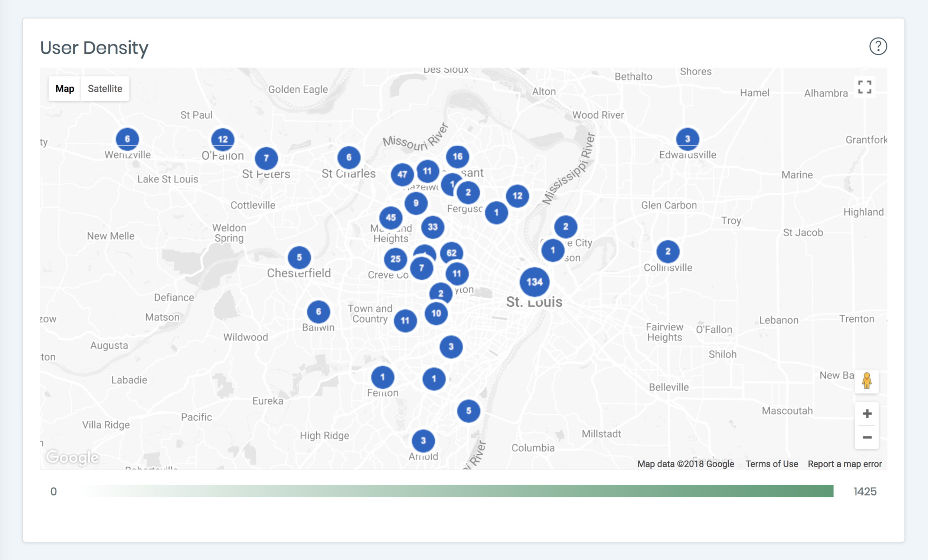928x560 pixels.
Task: Zoom in on the map
Action: [x=867, y=414]
